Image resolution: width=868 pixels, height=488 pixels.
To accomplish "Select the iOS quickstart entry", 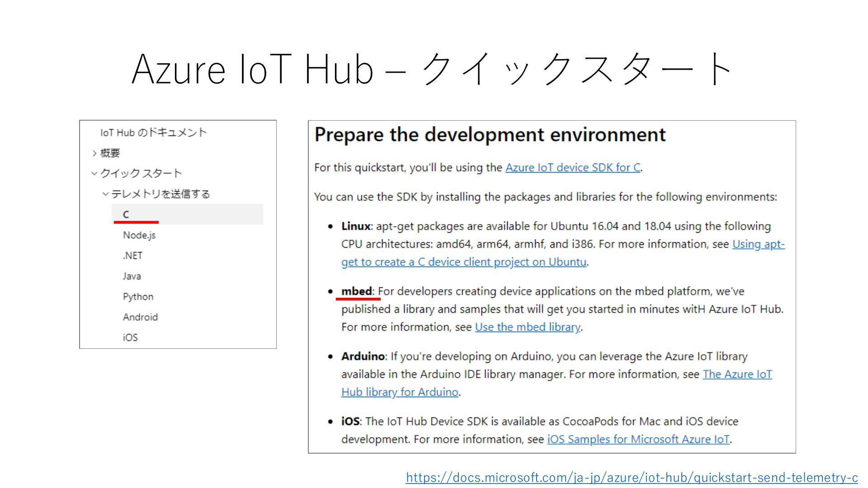I will click(x=130, y=338).
